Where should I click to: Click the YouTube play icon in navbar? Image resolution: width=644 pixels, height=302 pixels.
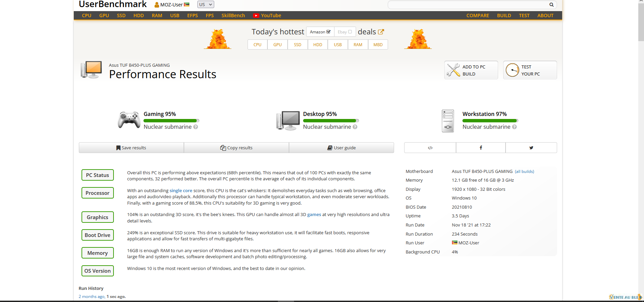pyautogui.click(x=256, y=16)
